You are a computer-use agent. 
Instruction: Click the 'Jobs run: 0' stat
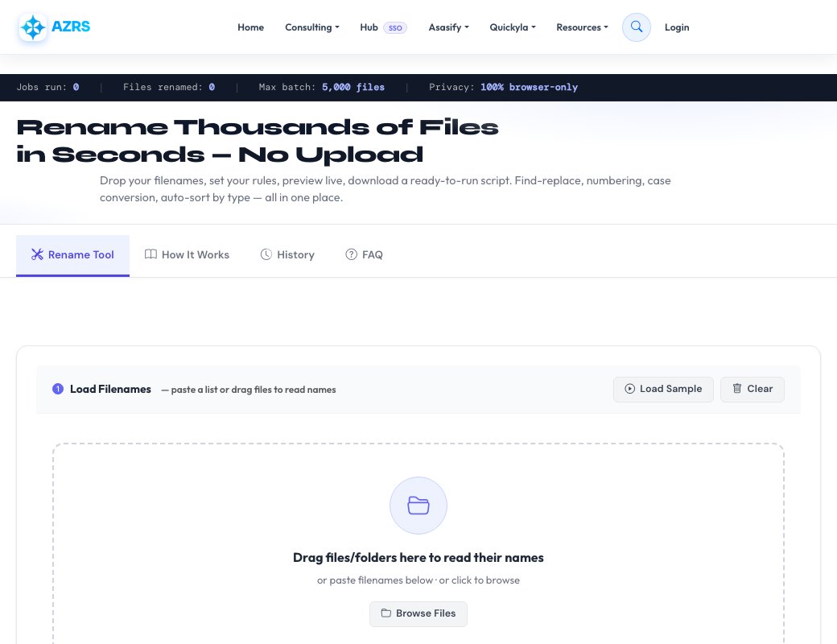[x=47, y=87]
